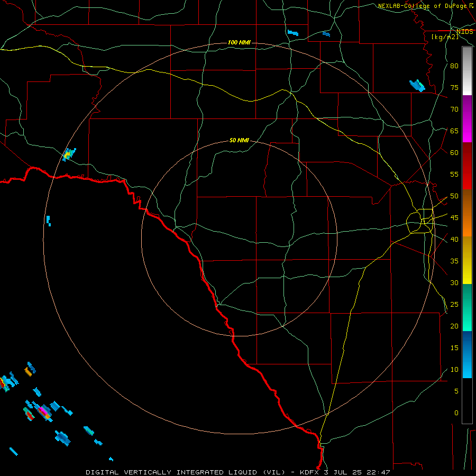Screen dimensions: 476x476
Task: Click the "75" value on the color scale
Action: pos(454,88)
